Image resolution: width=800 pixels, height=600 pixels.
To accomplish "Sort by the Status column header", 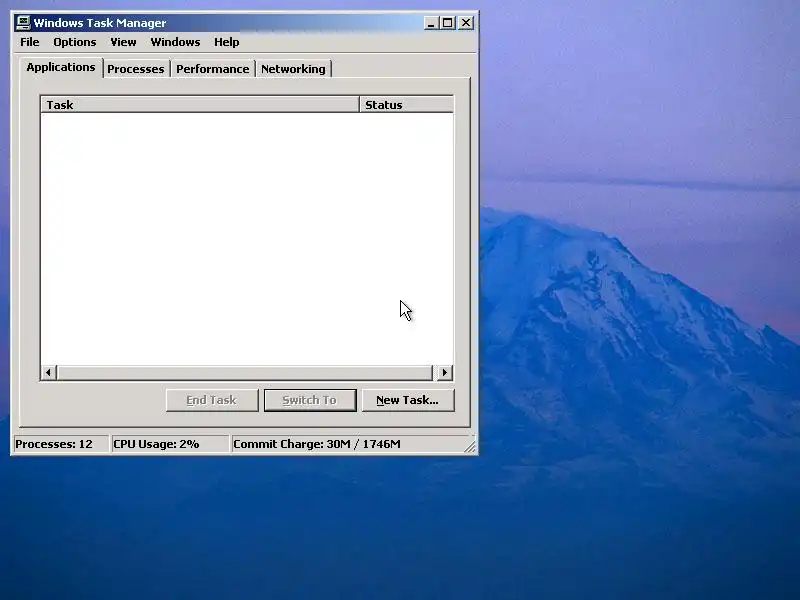I will click(406, 105).
